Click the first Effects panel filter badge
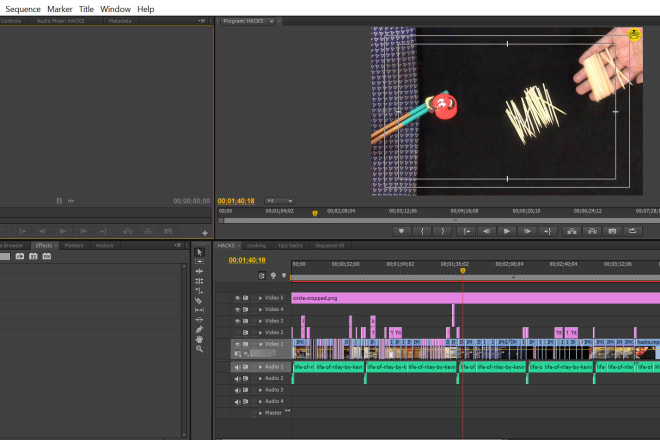 point(20,256)
